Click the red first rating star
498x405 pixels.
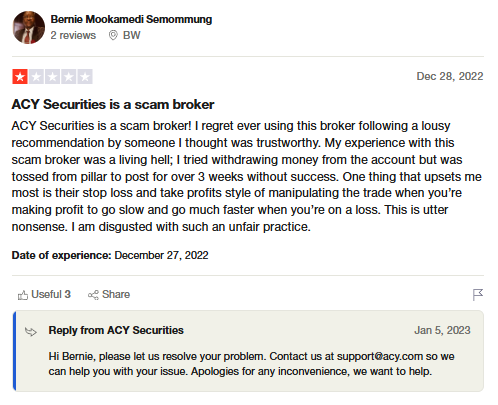click(x=20, y=77)
